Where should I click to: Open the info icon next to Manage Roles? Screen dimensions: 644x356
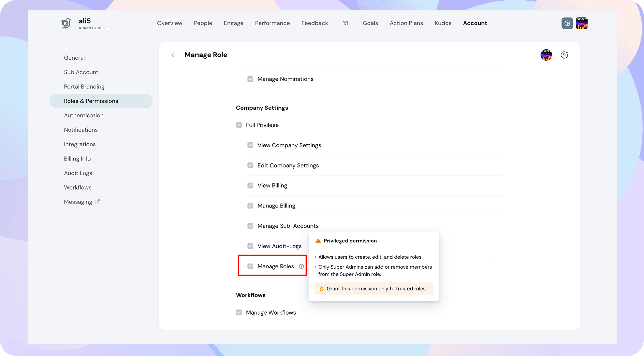click(301, 266)
